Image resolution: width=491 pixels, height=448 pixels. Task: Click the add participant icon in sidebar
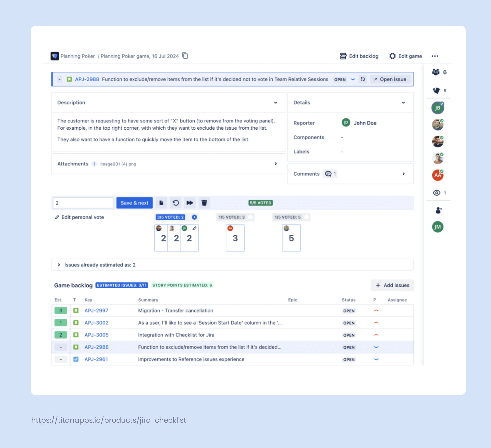tap(438, 210)
